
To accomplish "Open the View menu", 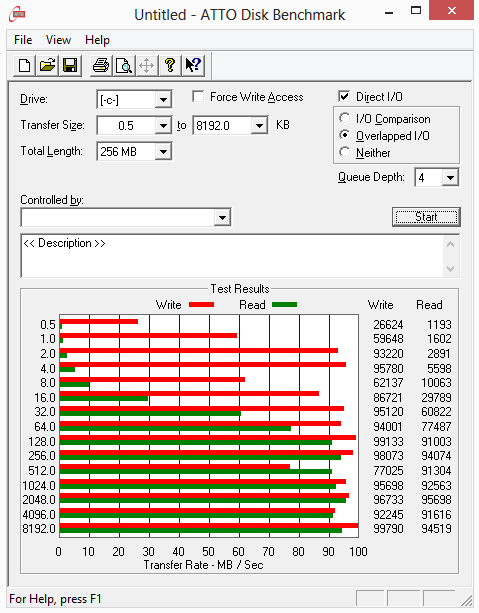I will pos(58,40).
